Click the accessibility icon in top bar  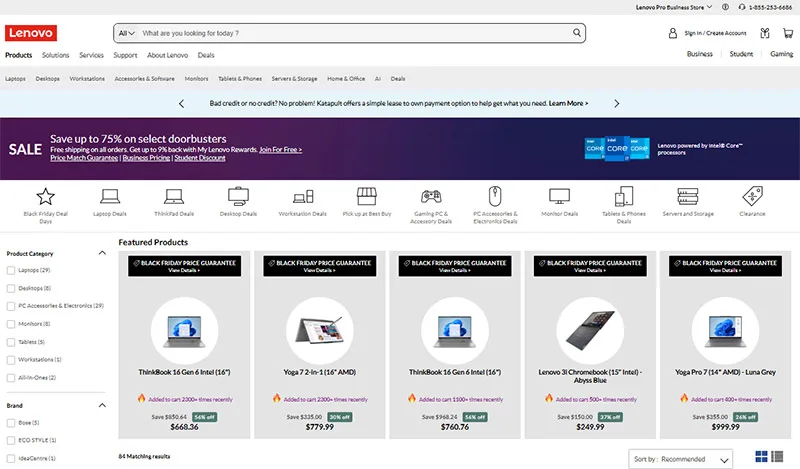[725, 7]
